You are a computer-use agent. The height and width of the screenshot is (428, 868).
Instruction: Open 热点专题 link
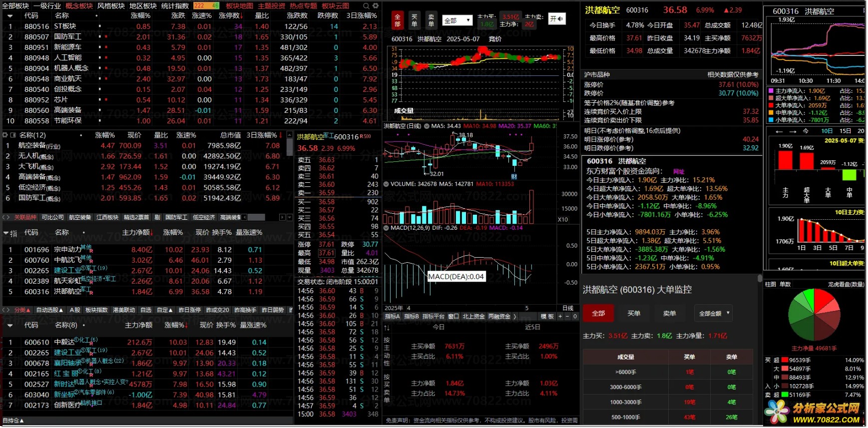[x=303, y=6]
